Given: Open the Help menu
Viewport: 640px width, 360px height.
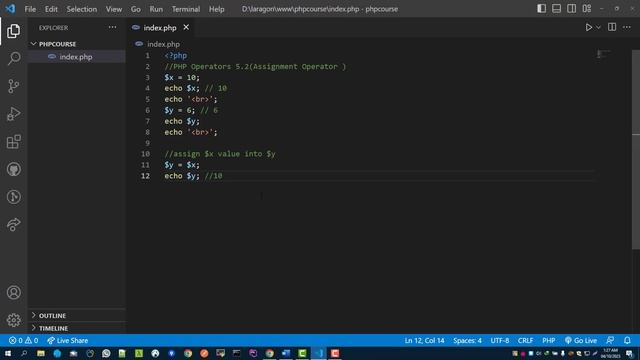Looking at the screenshot, I should coord(216,9).
